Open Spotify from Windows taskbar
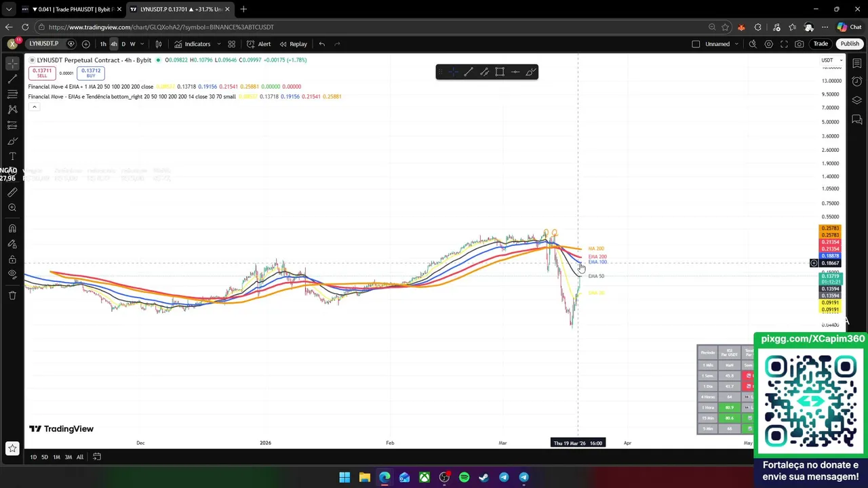The image size is (868, 488). (x=464, y=478)
